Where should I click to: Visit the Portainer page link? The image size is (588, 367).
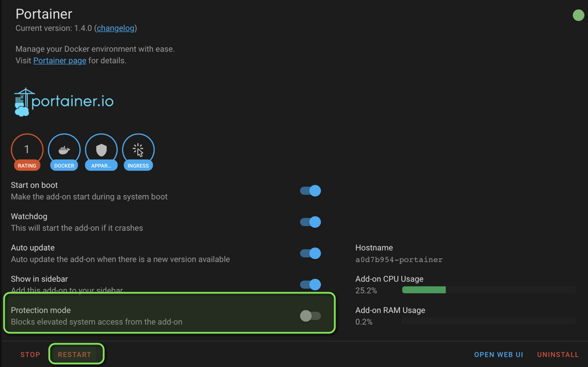click(x=60, y=60)
